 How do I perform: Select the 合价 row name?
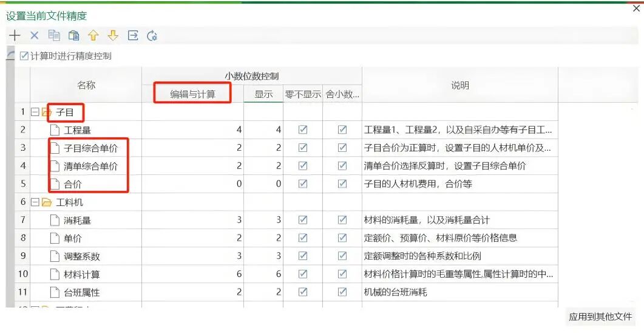click(x=73, y=185)
